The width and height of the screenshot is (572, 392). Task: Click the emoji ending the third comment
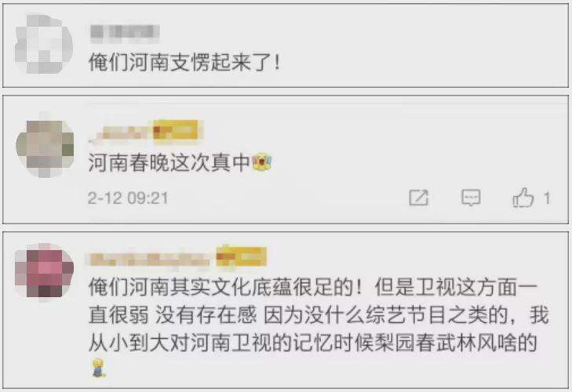click(x=98, y=367)
